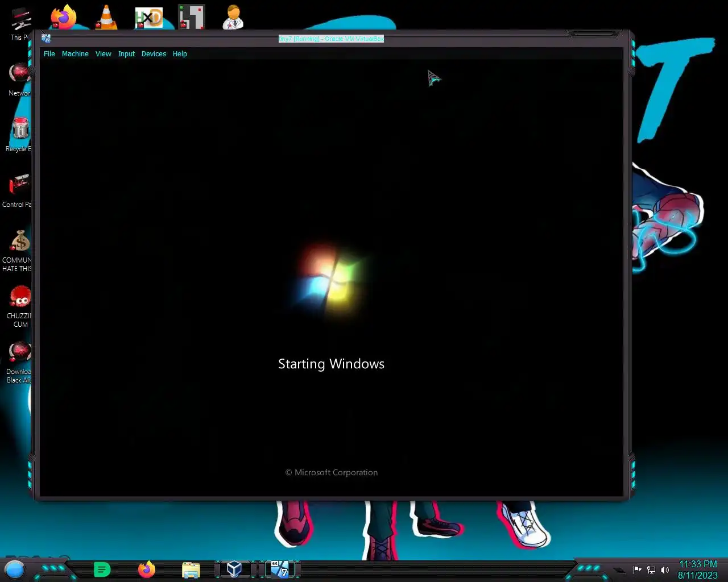Select the money bag desktop icon

click(x=18, y=251)
